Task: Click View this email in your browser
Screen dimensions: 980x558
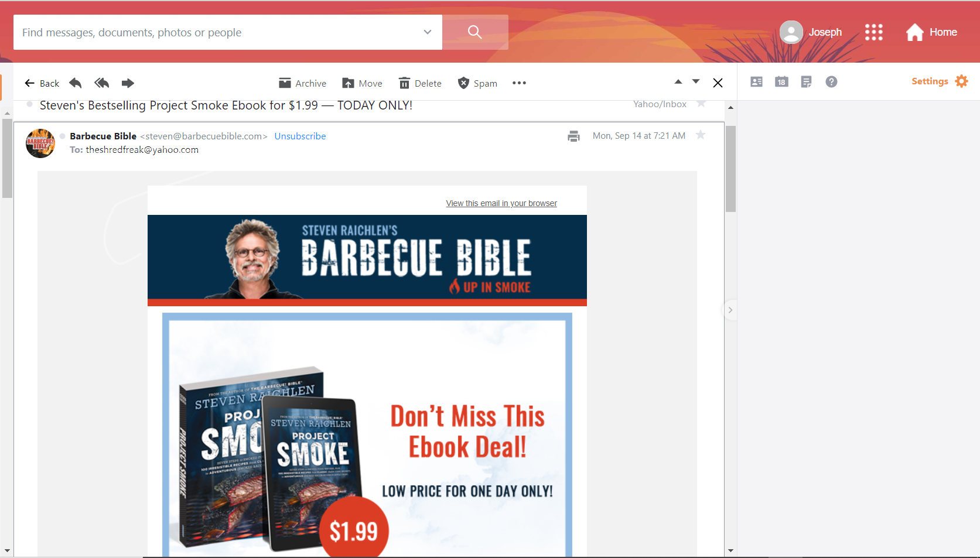Action: (x=501, y=203)
